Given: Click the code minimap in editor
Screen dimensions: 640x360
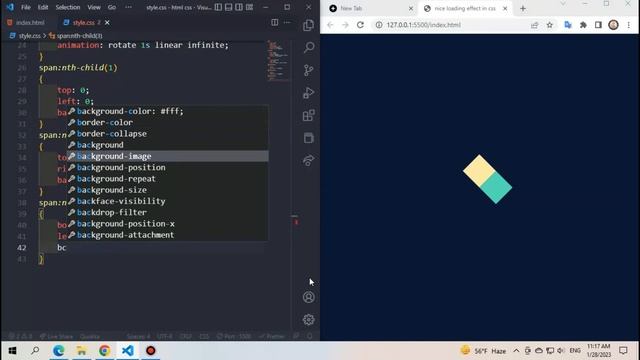Looking at the screenshot, I should tap(278, 60).
